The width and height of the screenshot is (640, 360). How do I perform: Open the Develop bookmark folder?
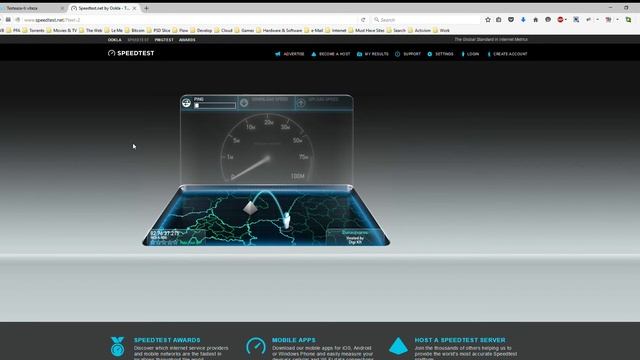pos(201,30)
